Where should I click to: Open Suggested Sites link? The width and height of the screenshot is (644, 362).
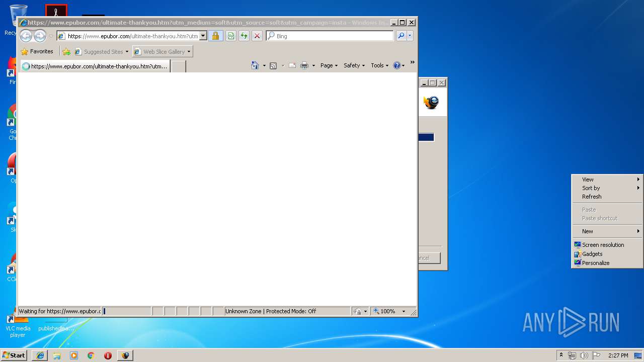101,51
